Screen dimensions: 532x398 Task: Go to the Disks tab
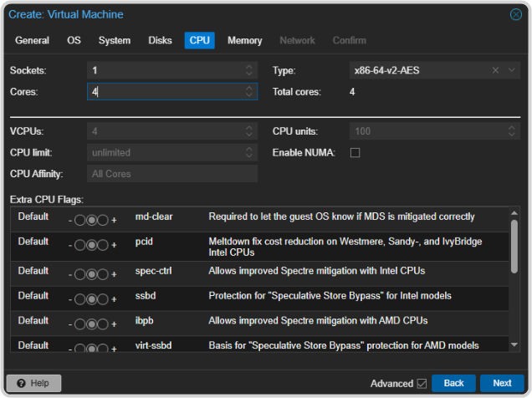160,40
